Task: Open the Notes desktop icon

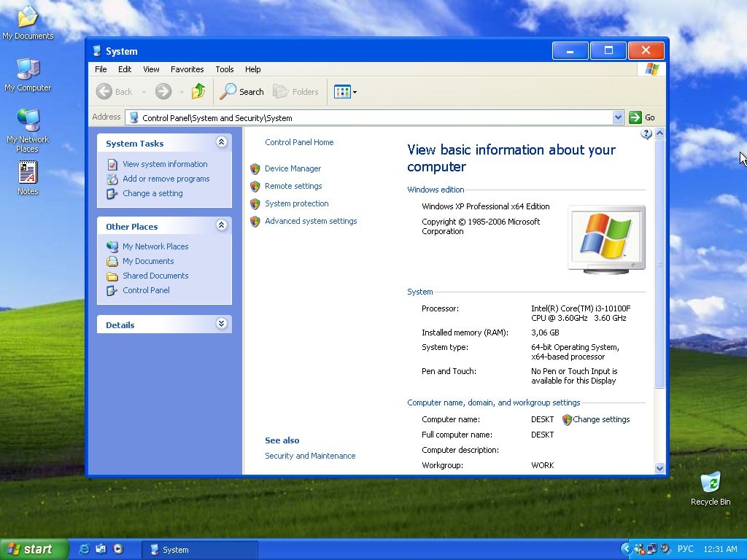Action: pos(28,178)
